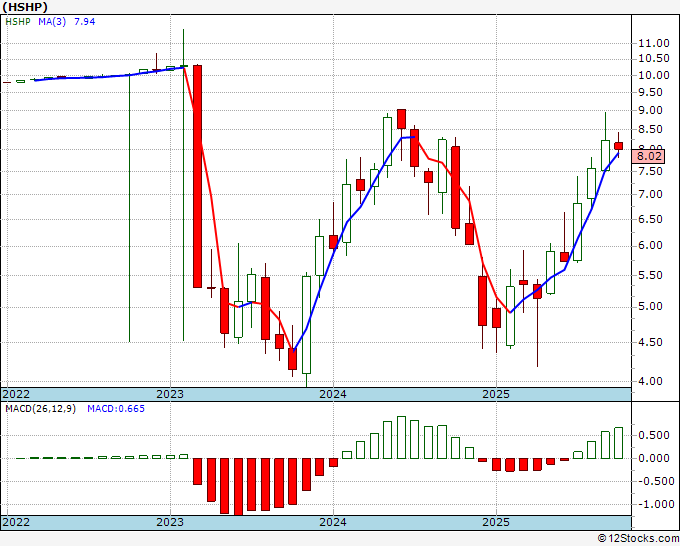Click the 8.02 current price tag

click(649, 157)
